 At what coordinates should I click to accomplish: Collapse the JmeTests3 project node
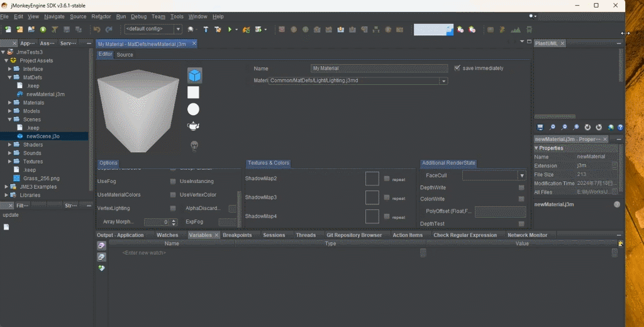coord(3,52)
